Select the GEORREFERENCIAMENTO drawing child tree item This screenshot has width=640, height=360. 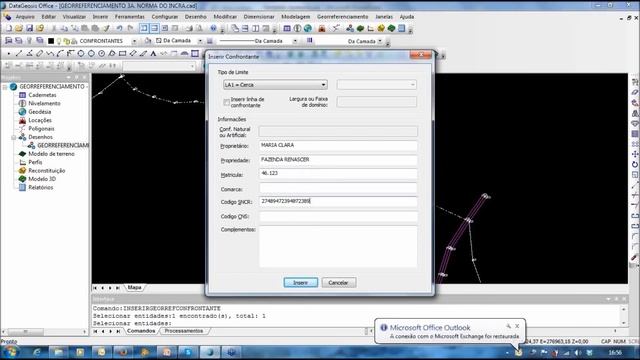pyautogui.click(x=58, y=145)
